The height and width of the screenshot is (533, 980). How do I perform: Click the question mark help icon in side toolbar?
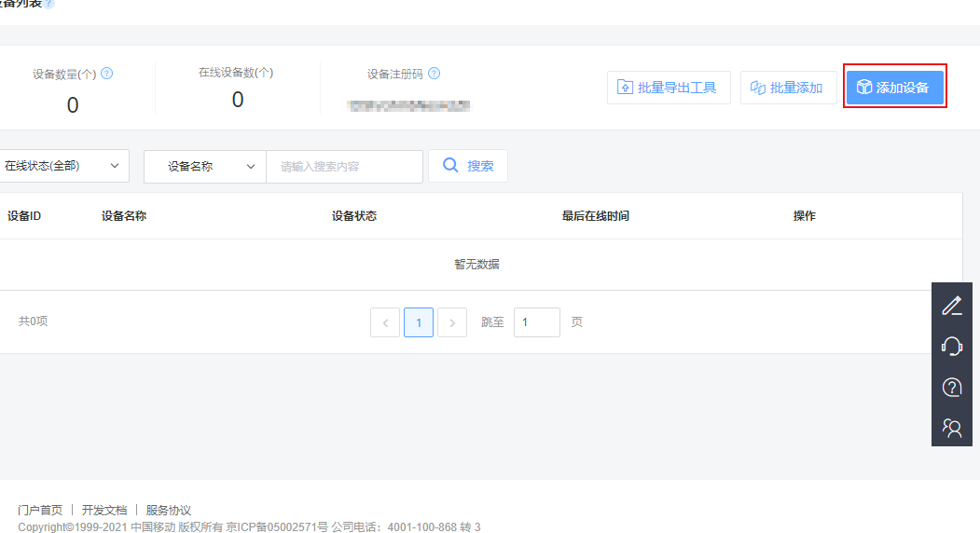[x=952, y=388]
